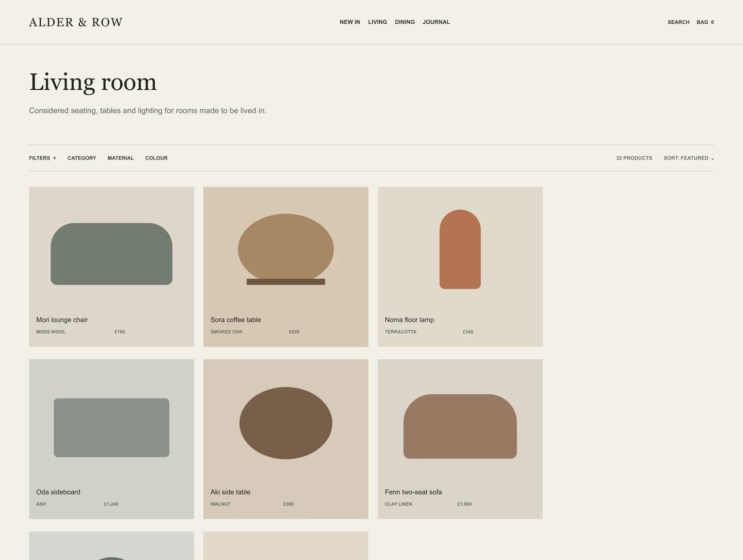Click the Ash material label

41,504
